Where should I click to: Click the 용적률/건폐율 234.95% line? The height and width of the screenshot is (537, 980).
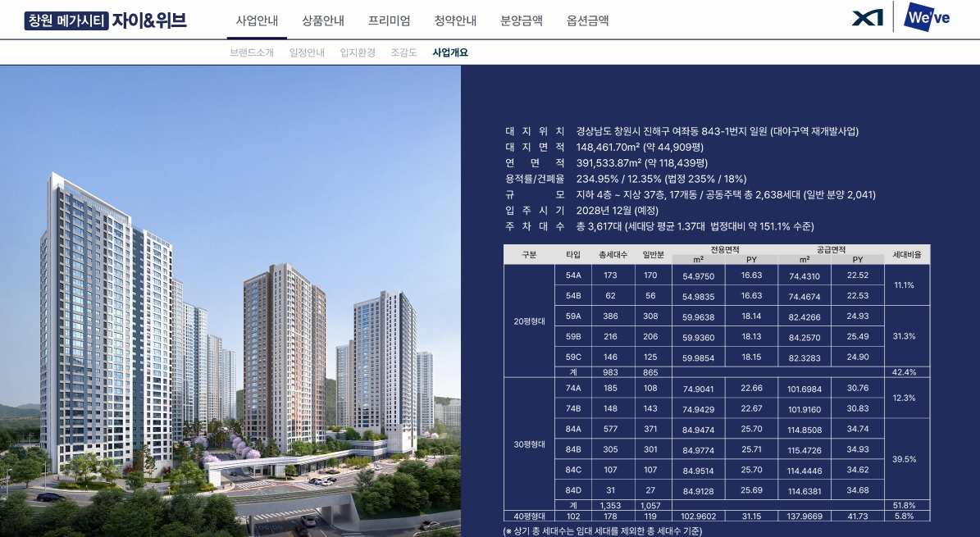tap(626, 179)
